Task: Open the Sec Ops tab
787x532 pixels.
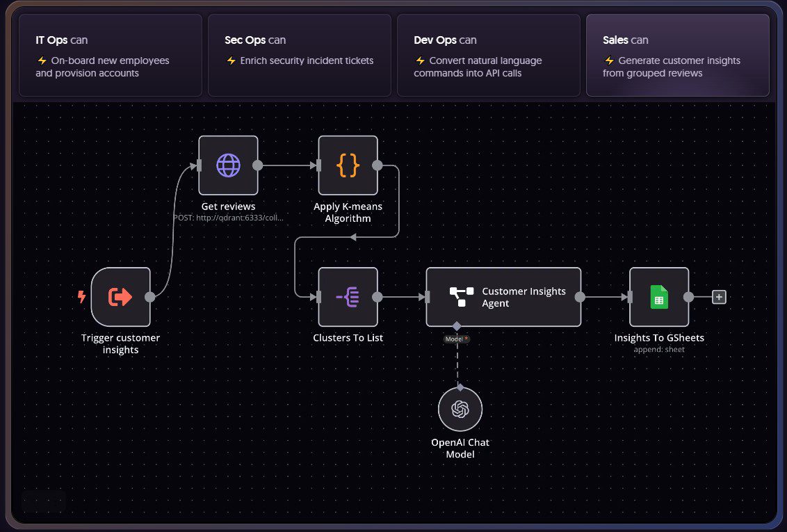Action: click(299, 56)
